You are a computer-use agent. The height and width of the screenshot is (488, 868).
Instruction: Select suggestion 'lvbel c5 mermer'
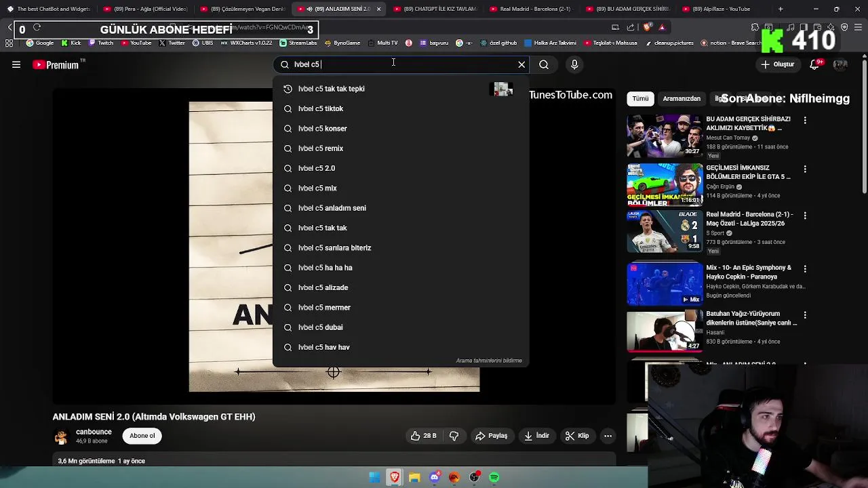tap(400, 307)
